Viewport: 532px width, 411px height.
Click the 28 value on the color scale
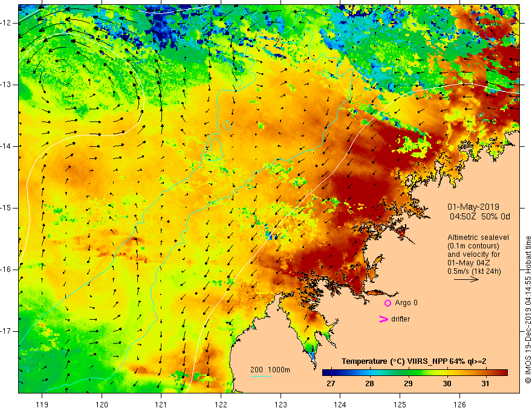[x=369, y=384]
